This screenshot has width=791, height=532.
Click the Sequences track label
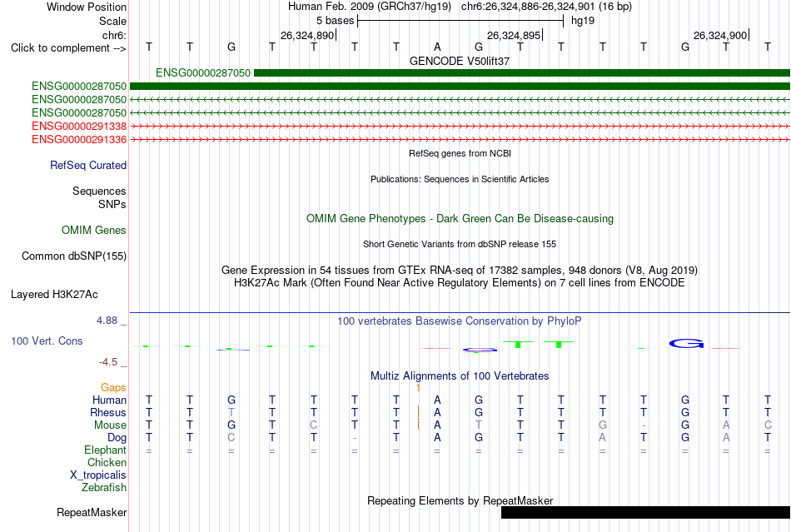pos(99,191)
